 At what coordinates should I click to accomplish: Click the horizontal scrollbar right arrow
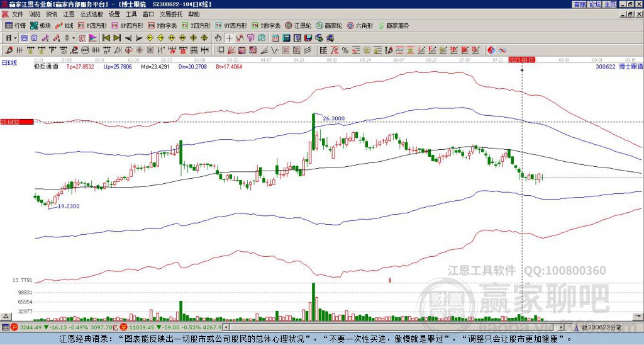(x=562, y=327)
